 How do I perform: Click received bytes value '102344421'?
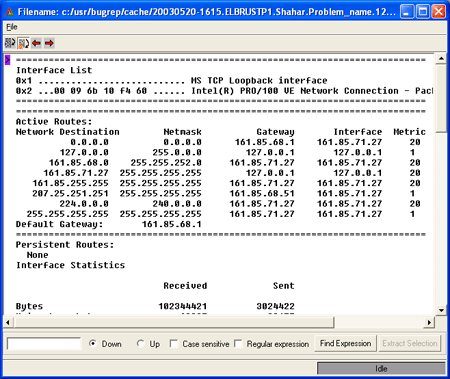coord(182,306)
